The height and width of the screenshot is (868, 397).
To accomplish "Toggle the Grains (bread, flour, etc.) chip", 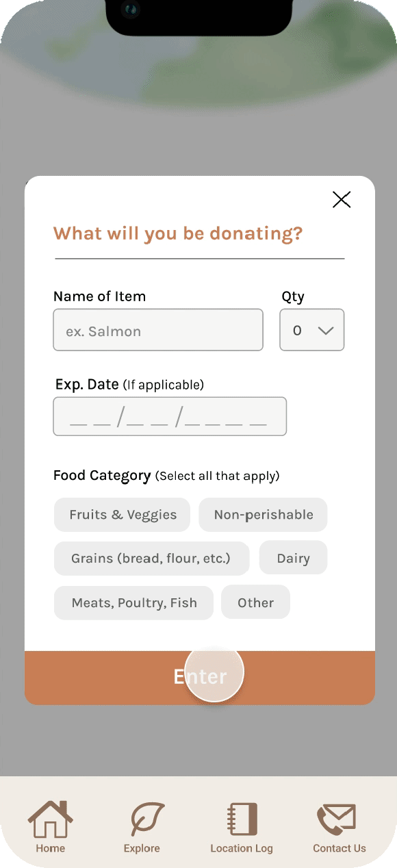I will coord(151,559).
